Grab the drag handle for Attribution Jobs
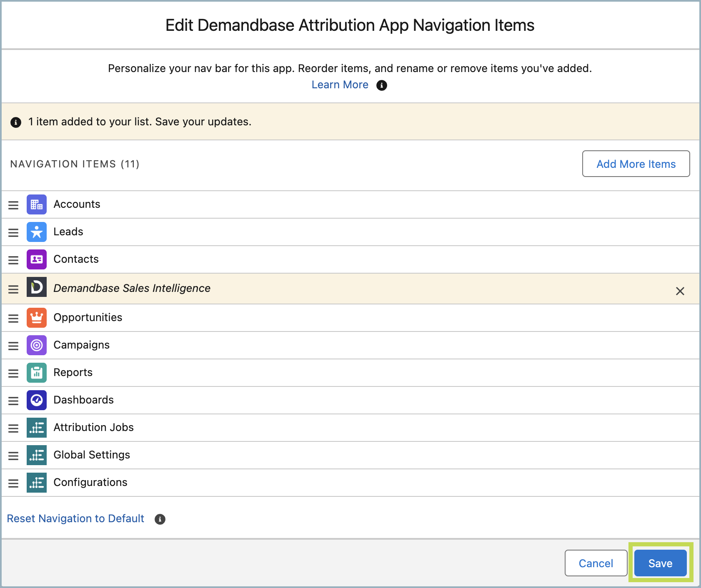 tap(13, 429)
